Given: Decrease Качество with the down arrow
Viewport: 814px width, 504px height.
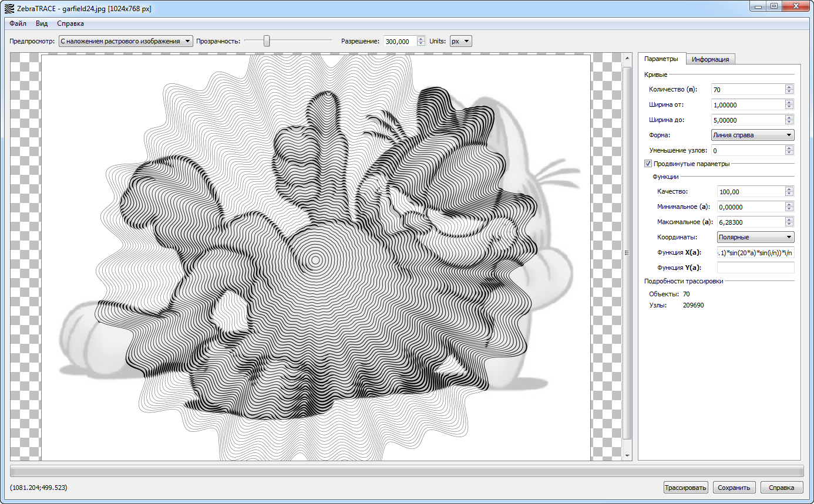Looking at the screenshot, I should pos(789,194).
